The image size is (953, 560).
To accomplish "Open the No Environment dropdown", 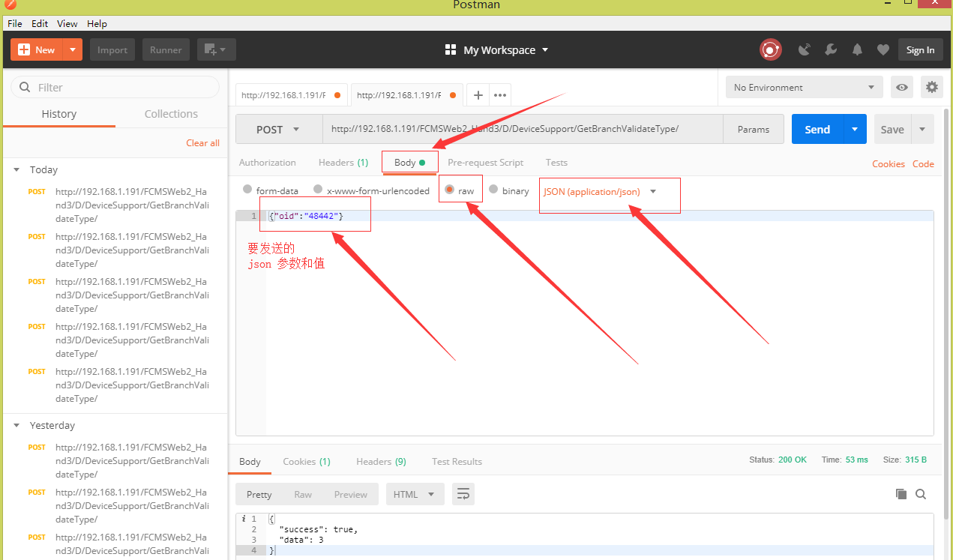I will pos(805,87).
